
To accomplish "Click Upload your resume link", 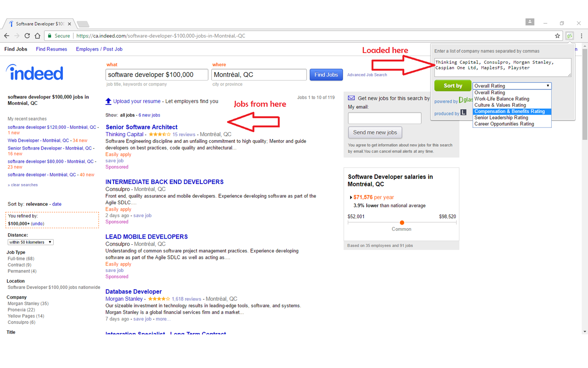I will [x=137, y=101].
